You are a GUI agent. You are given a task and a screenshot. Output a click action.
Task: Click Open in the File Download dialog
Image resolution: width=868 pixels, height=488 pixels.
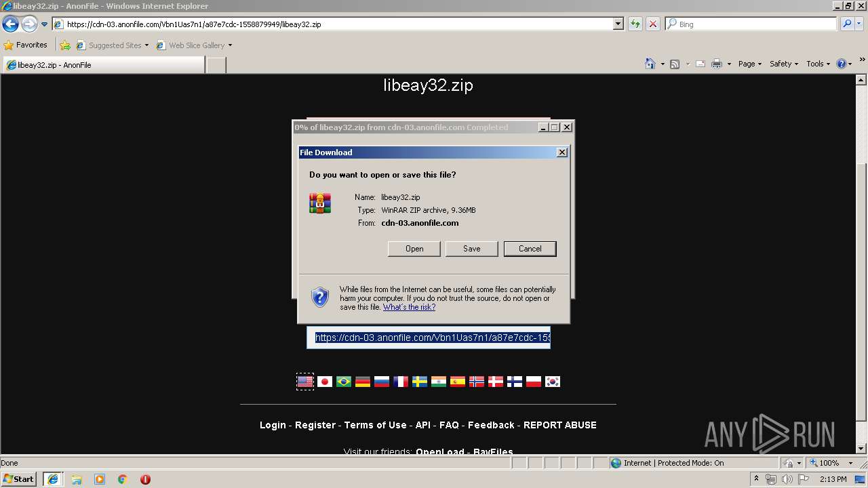414,249
